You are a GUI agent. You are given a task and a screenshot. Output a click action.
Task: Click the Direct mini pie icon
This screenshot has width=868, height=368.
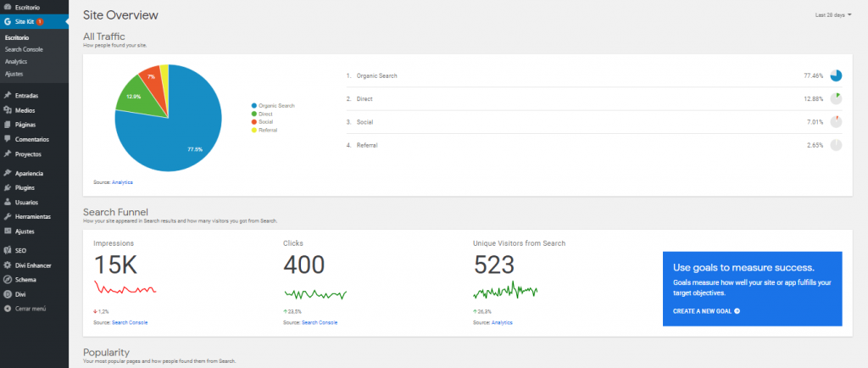836,99
